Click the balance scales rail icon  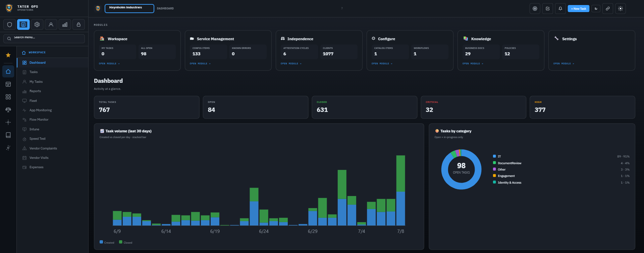point(8,110)
